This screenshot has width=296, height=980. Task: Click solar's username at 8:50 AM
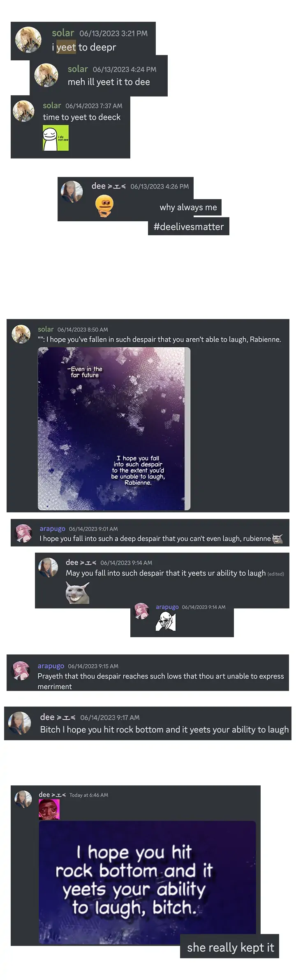(46, 329)
